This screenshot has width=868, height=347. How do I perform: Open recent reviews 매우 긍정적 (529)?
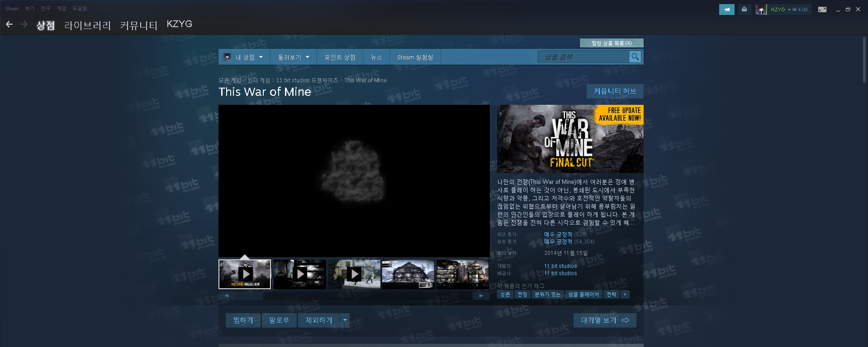565,234
